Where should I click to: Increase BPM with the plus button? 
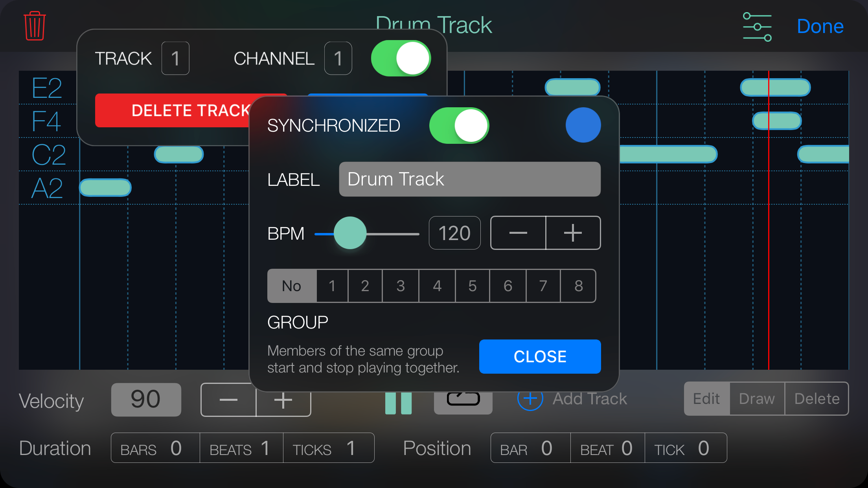(573, 233)
